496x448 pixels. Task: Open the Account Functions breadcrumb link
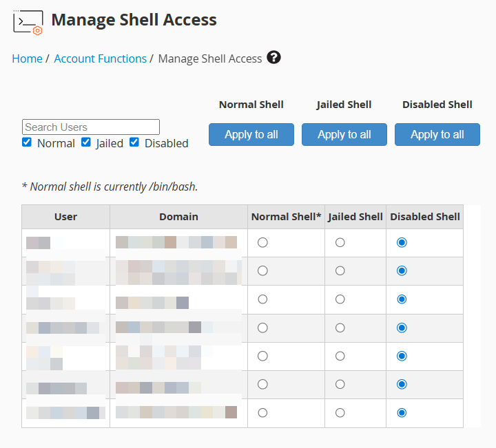click(101, 58)
